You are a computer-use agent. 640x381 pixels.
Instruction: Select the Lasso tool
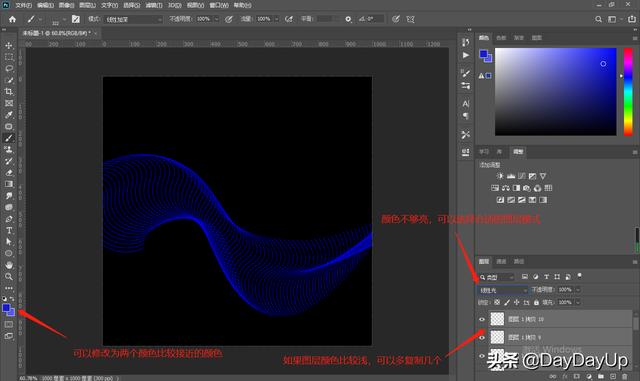click(x=9, y=69)
